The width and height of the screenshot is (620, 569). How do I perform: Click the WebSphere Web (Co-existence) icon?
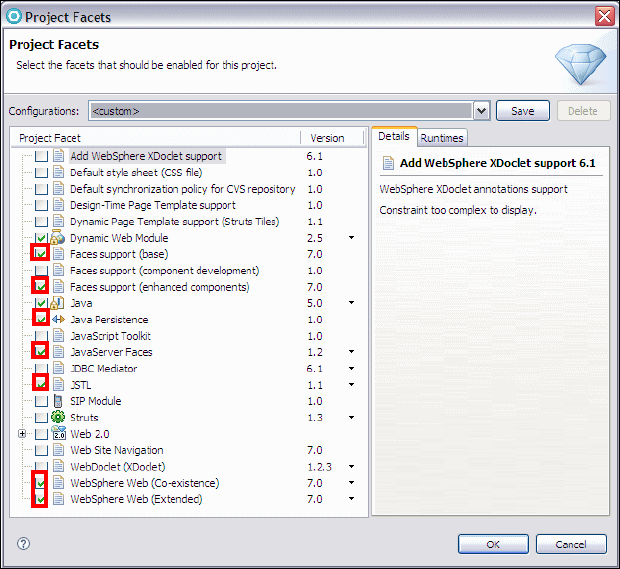point(58,483)
